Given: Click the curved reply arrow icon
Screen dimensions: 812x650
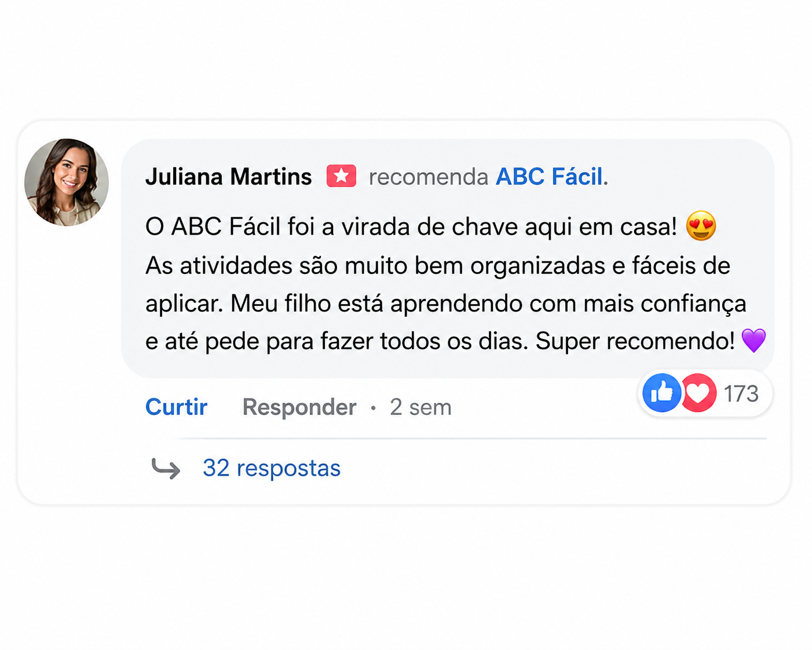Looking at the screenshot, I should pos(166,468).
